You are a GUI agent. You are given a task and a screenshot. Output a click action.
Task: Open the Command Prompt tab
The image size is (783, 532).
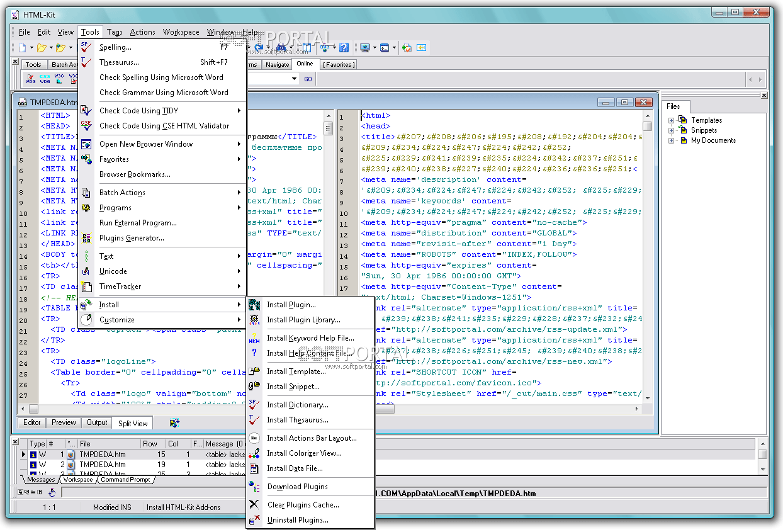(x=126, y=480)
